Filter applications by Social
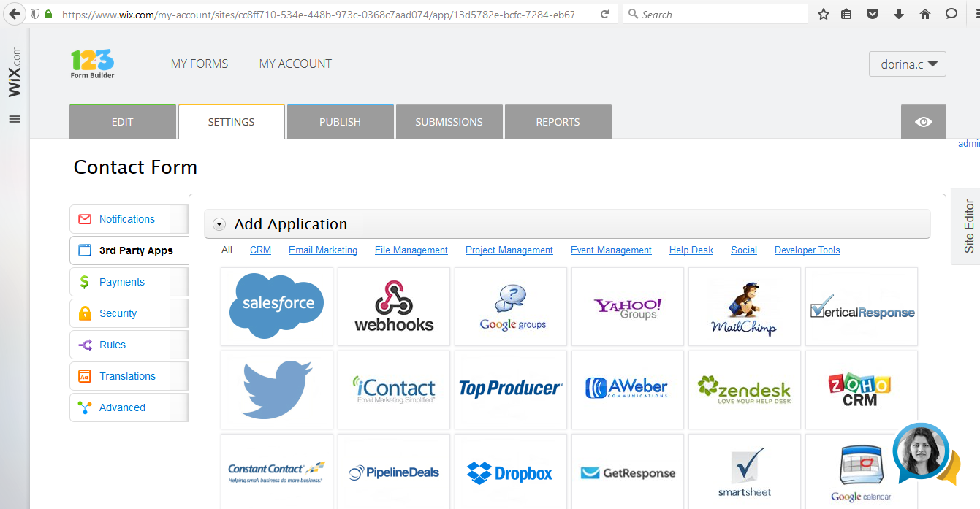Screen dimensions: 980x509 click(744, 250)
